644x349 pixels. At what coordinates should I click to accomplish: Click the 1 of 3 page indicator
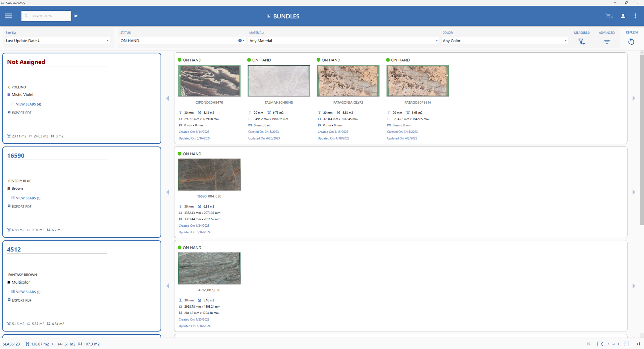[613, 344]
